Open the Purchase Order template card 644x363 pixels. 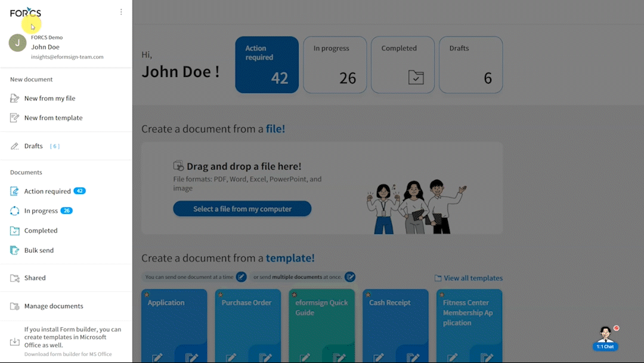(248, 325)
